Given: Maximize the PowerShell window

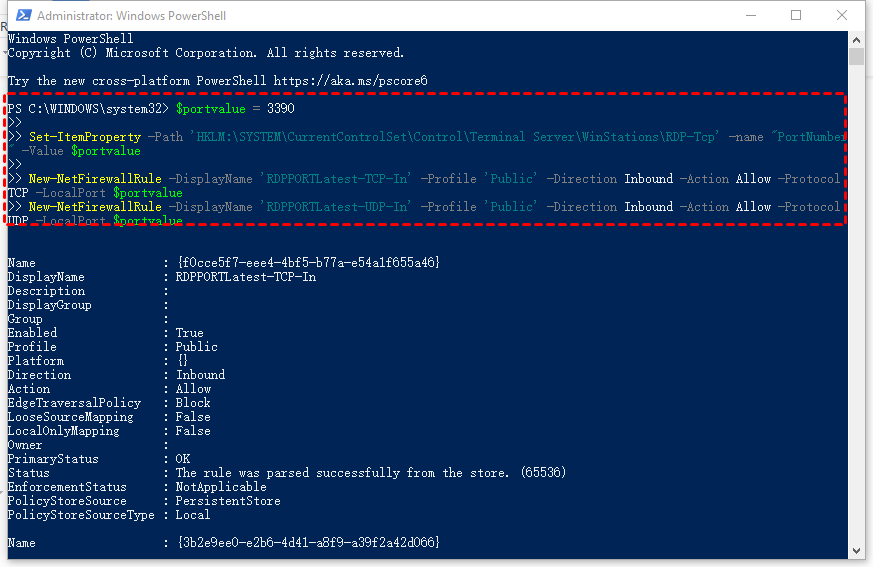Looking at the screenshot, I should pos(796,15).
